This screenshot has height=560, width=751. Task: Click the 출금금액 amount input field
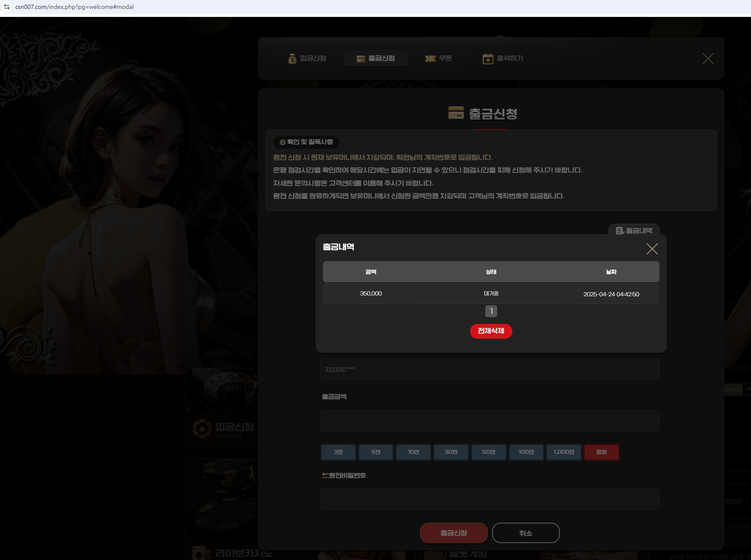click(x=490, y=421)
